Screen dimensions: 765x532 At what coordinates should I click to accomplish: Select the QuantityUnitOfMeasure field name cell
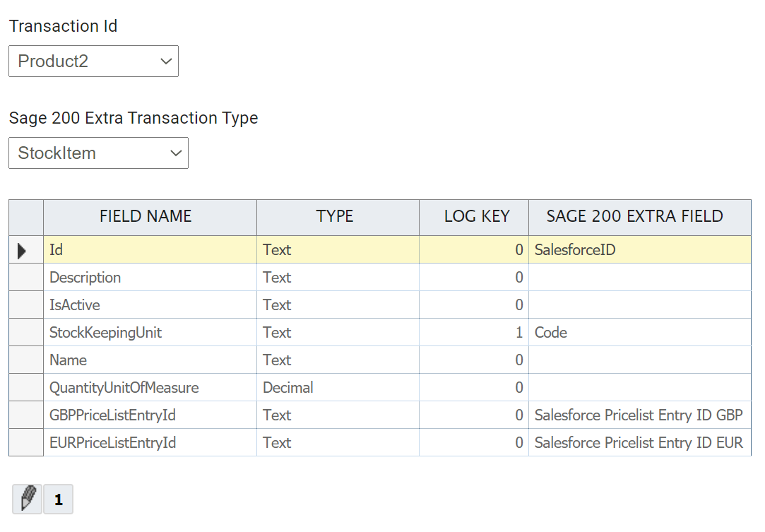tap(150, 388)
